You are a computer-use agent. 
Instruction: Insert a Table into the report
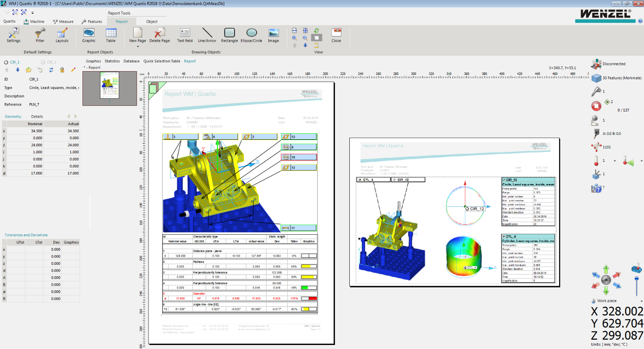[x=111, y=35]
